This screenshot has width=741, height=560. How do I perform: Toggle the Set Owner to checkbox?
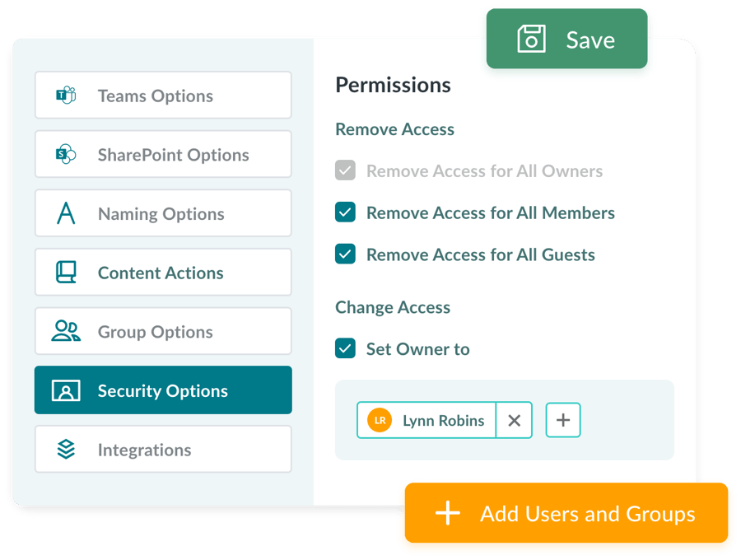pyautogui.click(x=346, y=348)
